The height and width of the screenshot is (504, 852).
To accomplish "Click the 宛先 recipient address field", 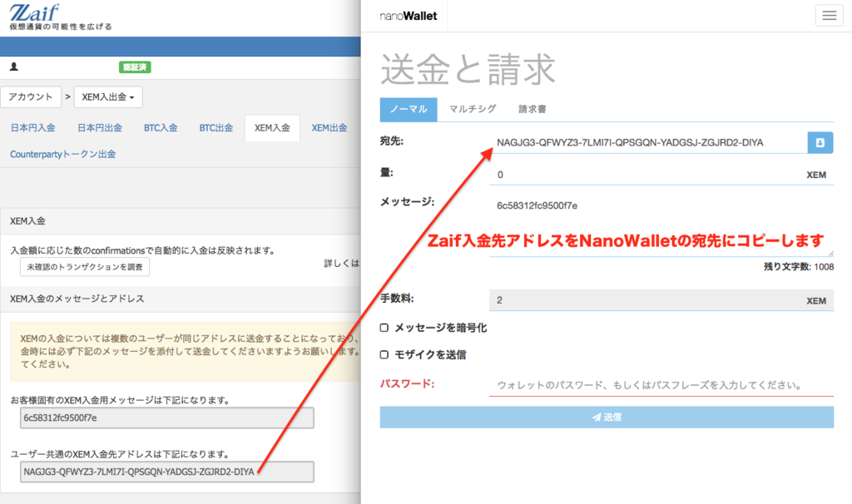I will 648,143.
